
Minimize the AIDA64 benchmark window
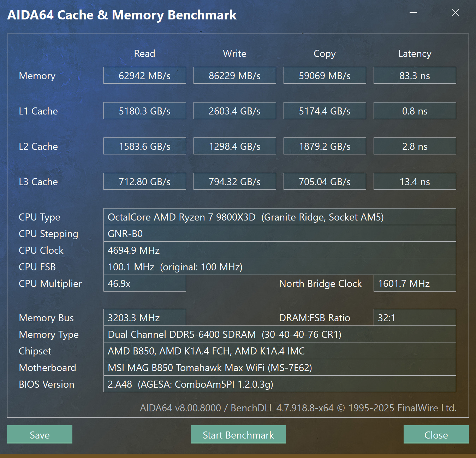tap(413, 12)
